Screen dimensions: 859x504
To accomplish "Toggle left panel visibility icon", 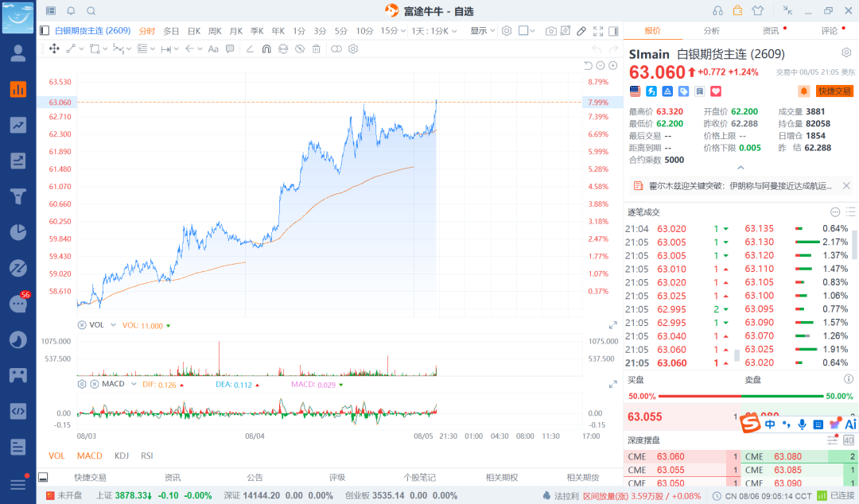I will [x=45, y=31].
